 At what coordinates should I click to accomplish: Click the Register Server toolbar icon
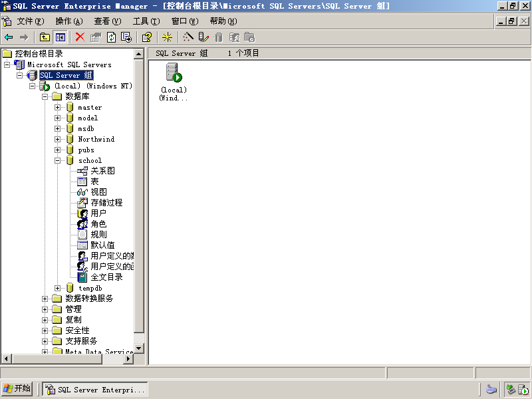pos(203,37)
